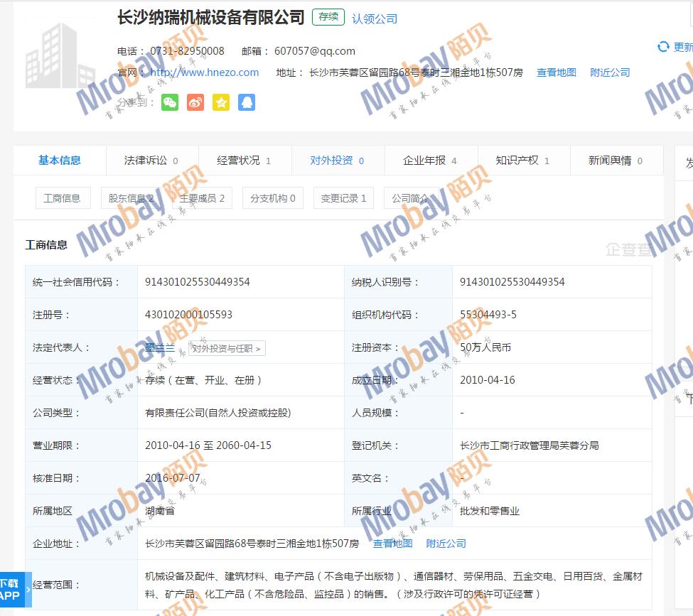The width and height of the screenshot is (693, 616).
Task: Switch to 法律诉讼 tab
Action: pyautogui.click(x=151, y=161)
